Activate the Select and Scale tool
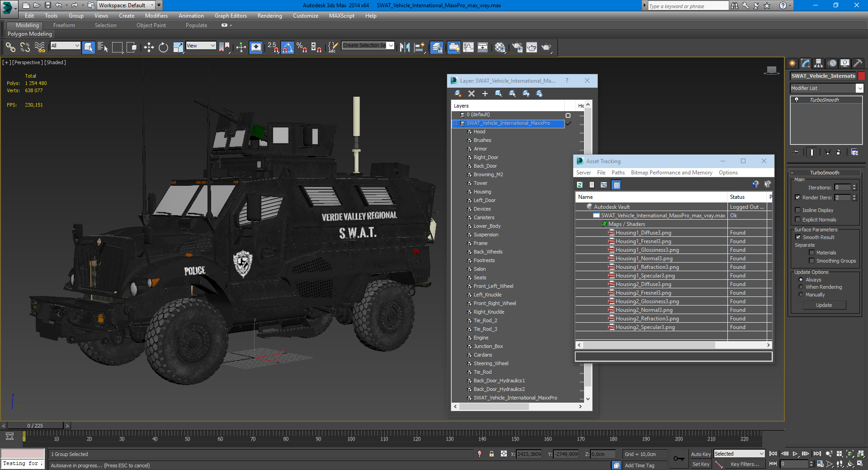 pyautogui.click(x=178, y=47)
